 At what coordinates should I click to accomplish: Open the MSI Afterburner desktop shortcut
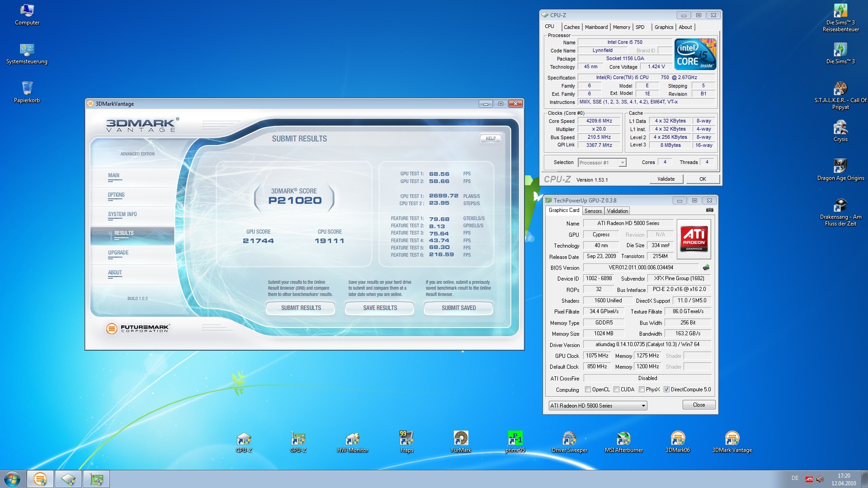[x=624, y=442]
